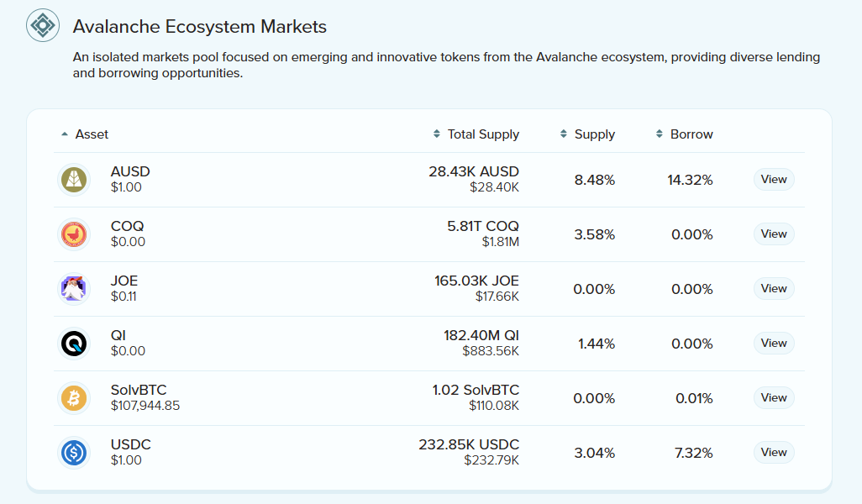862x504 pixels.
Task: Click the 14.32% AUSD borrow rate
Action: [x=690, y=180]
